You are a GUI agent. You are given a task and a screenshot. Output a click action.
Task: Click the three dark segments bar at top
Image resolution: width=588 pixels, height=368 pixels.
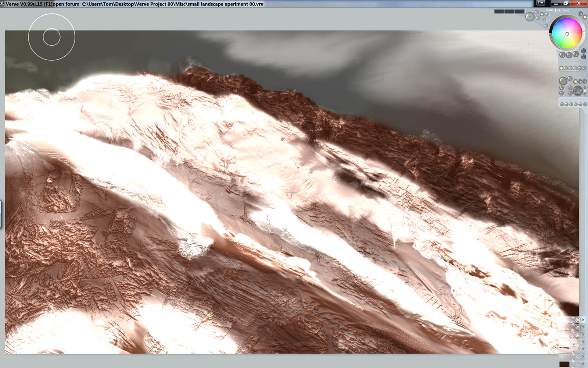click(x=509, y=11)
